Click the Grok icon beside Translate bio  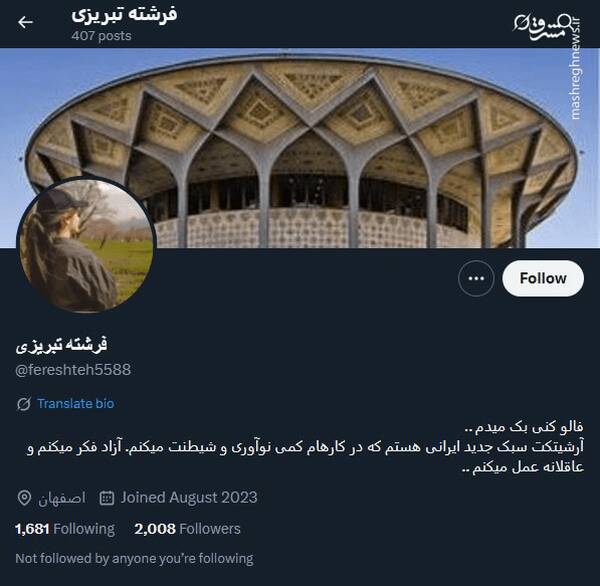point(24,404)
